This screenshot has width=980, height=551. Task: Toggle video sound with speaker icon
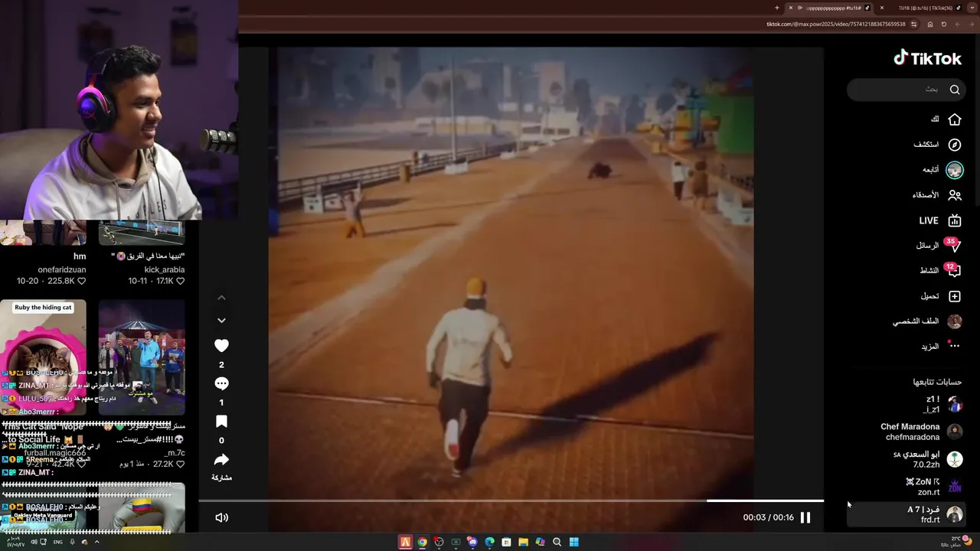click(221, 517)
